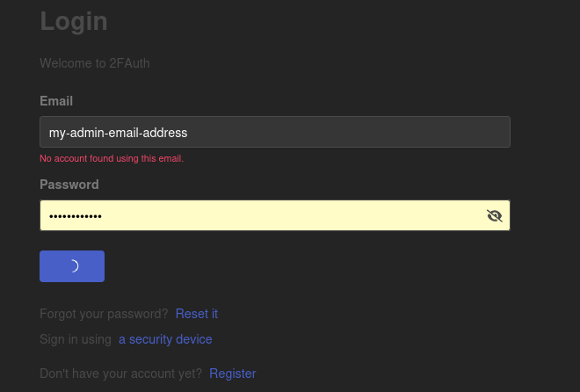Click empty area inside the Password field
This screenshot has width=580, height=392.
tap(293, 215)
